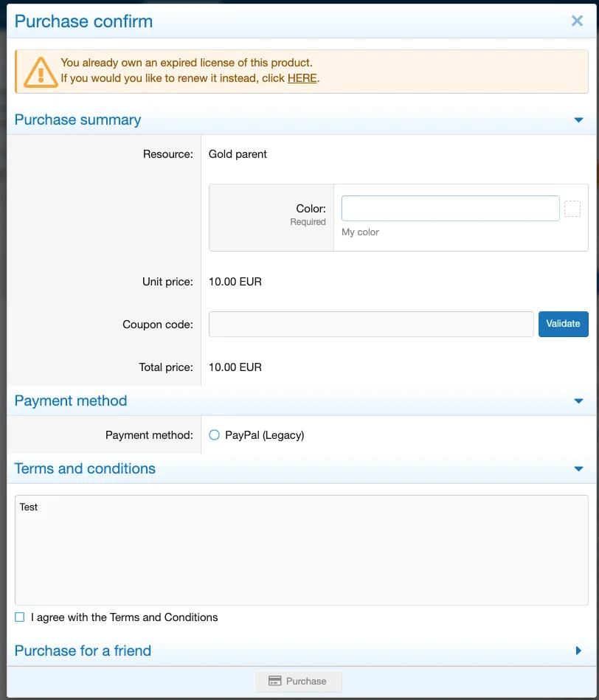Viewport: 599px width, 700px height.
Task: Collapse Terms and conditions using its arrow
Action: (x=578, y=469)
